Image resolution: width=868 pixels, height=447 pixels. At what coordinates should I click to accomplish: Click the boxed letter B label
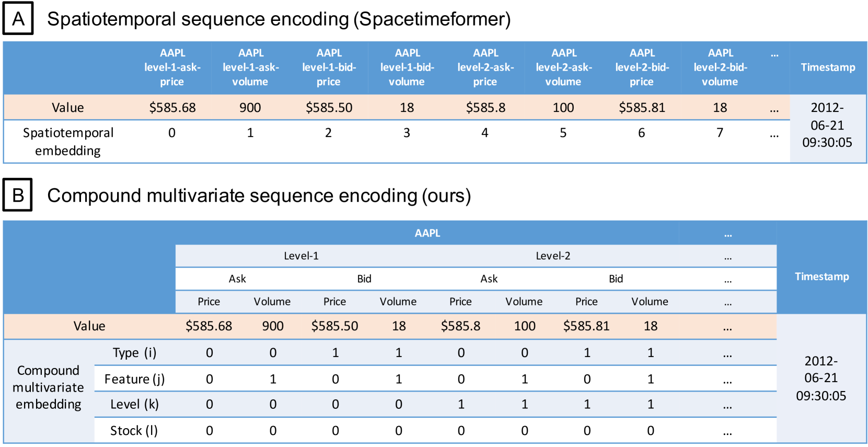(18, 195)
